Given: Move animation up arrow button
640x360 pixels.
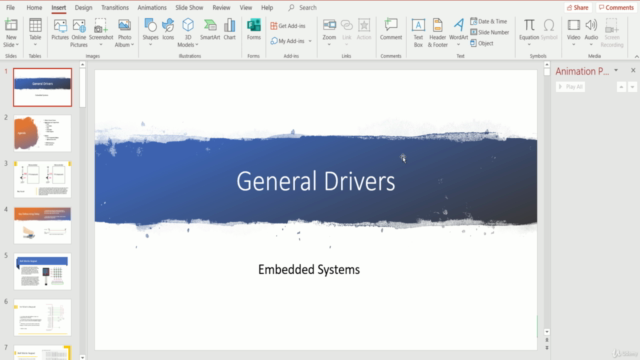Looking at the screenshot, I should [621, 87].
